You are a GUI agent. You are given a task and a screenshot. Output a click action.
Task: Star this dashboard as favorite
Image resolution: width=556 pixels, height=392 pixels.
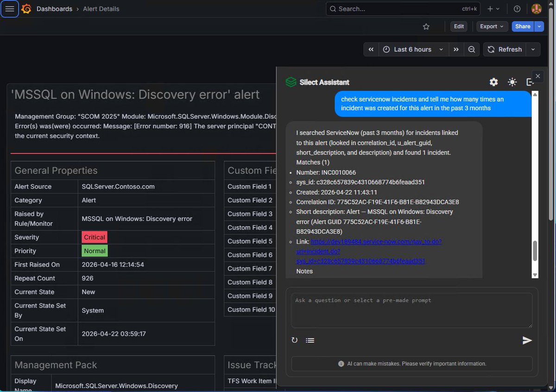point(426,26)
